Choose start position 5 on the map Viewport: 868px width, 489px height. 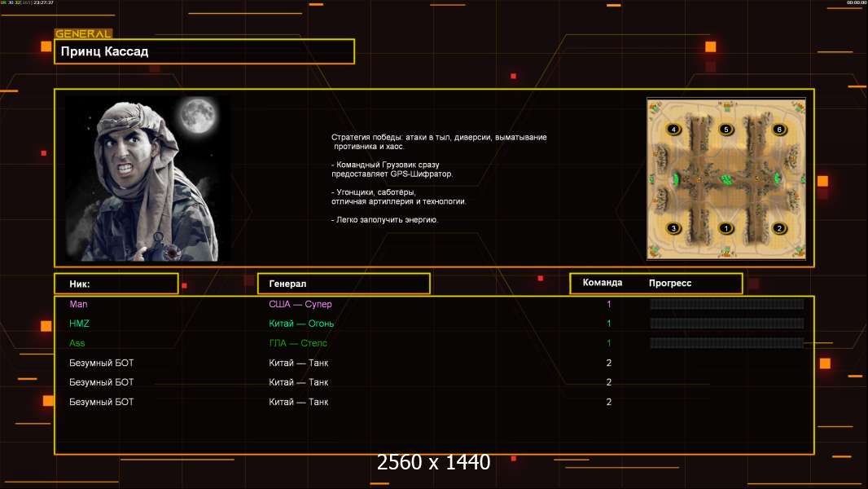[726, 130]
